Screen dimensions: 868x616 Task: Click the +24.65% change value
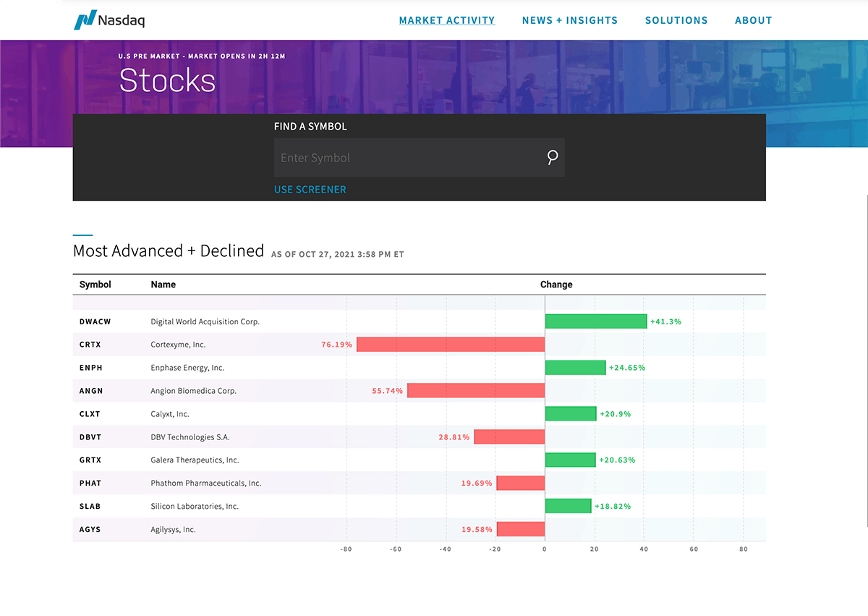pos(627,368)
